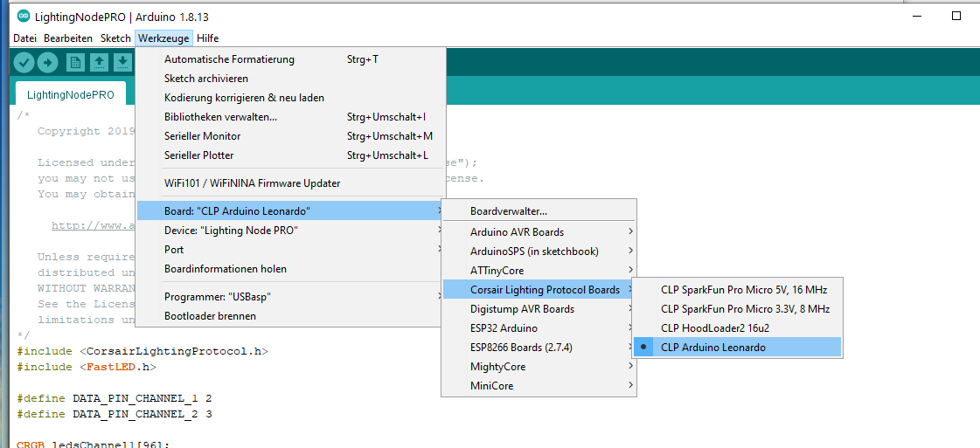Open the Bearbeiten menu
The image size is (980, 448).
point(68,38)
